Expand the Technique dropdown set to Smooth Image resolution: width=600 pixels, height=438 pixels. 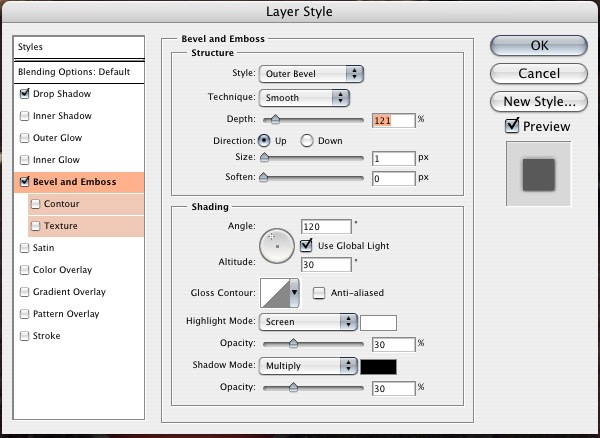click(303, 97)
